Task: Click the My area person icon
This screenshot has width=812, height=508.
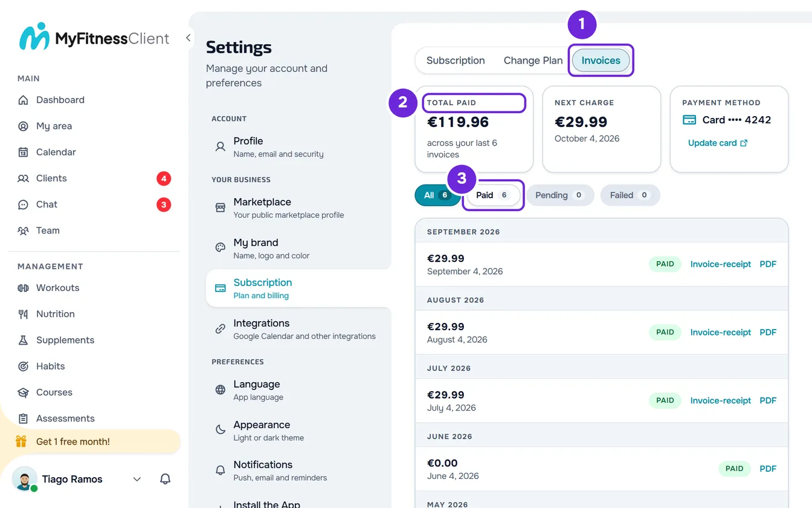Action: pyautogui.click(x=23, y=126)
